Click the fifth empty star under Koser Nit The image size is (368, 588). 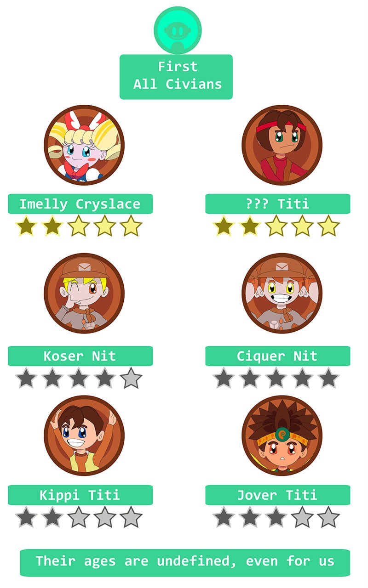(131, 378)
